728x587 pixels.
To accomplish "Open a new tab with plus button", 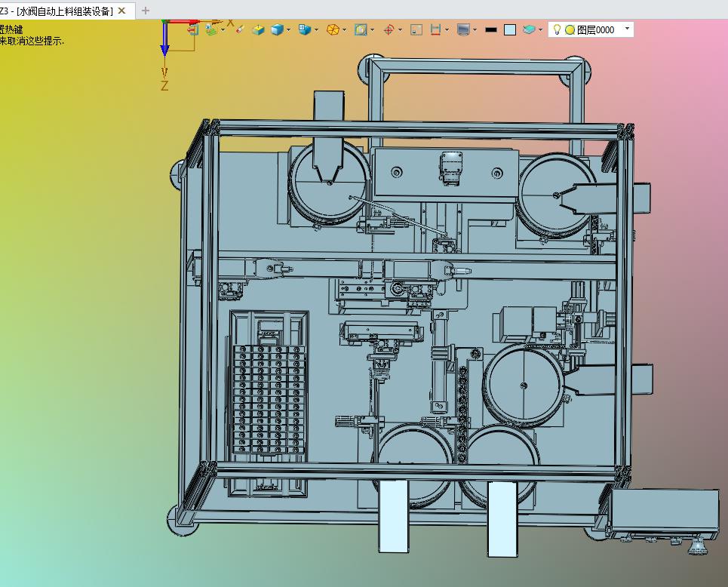I will [x=146, y=11].
